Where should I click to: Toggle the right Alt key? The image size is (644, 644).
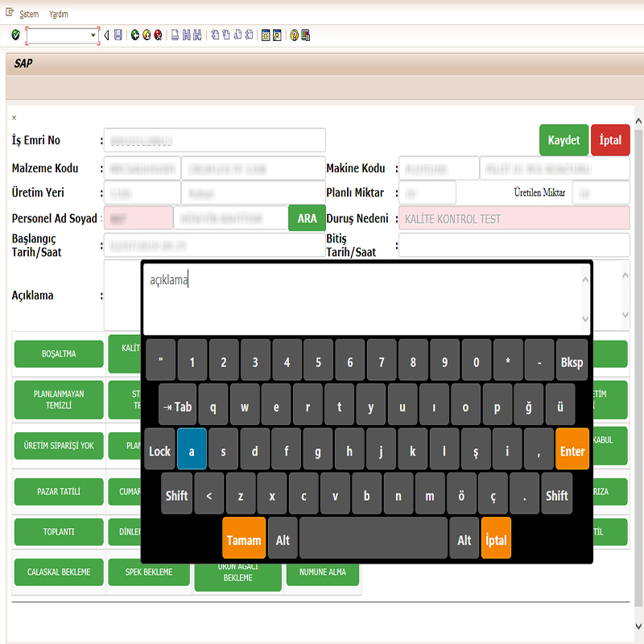click(x=464, y=538)
